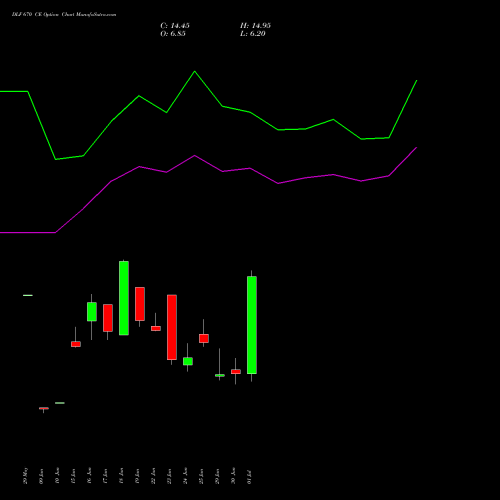The image size is (500, 500).
Task: Click the "22 Jun" date axis label
Action: 154,476
